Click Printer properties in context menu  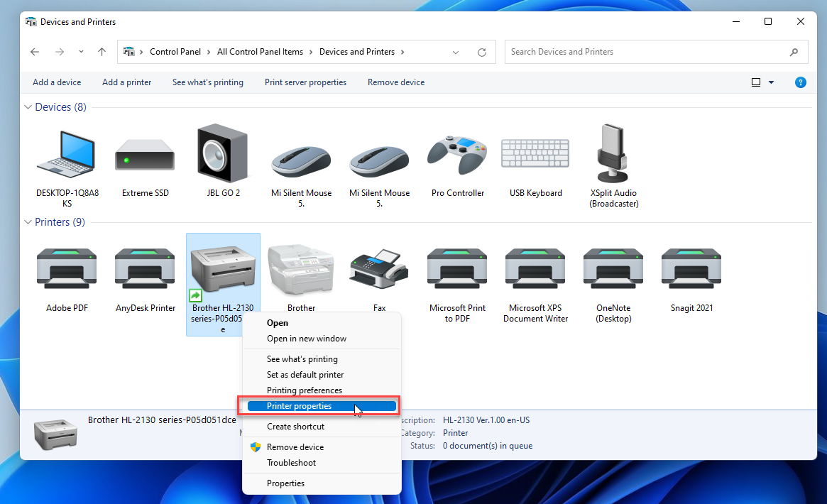coord(322,406)
